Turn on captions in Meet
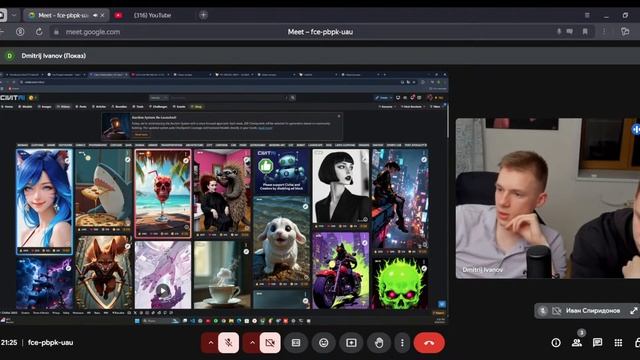This screenshot has height=360, width=640. pyautogui.click(x=296, y=343)
